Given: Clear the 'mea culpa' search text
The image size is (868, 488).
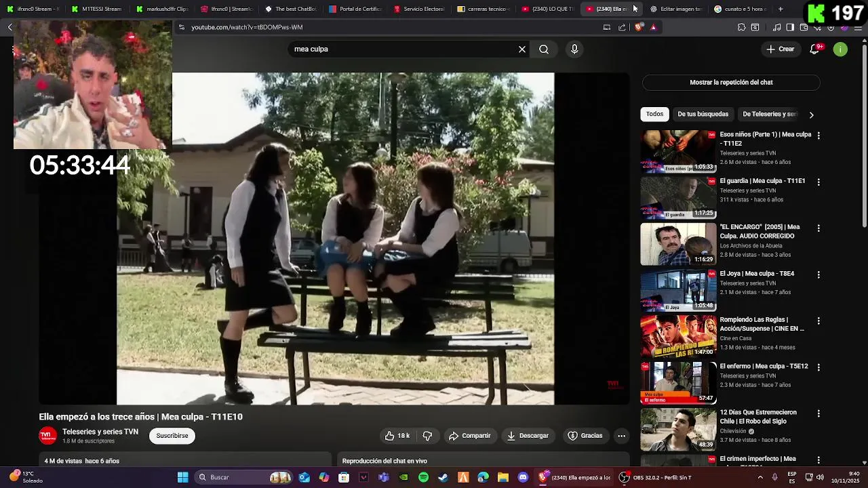Looking at the screenshot, I should (522, 49).
